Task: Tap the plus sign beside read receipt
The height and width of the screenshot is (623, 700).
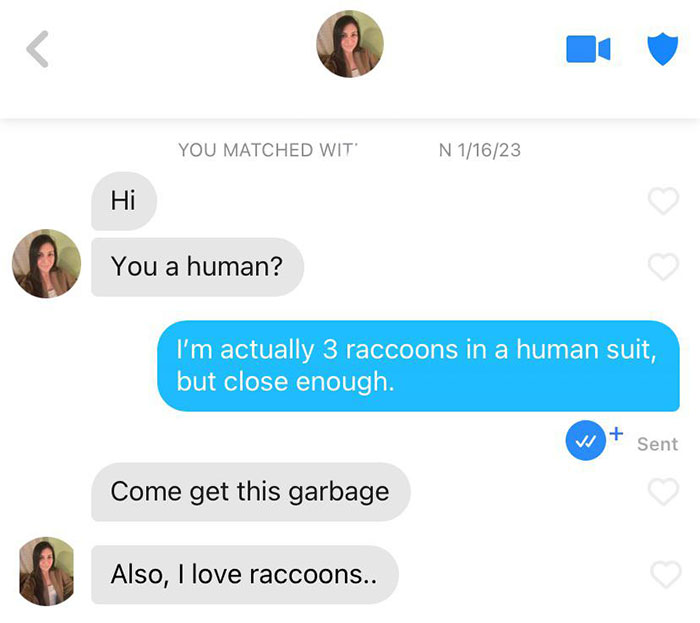Action: point(616,433)
